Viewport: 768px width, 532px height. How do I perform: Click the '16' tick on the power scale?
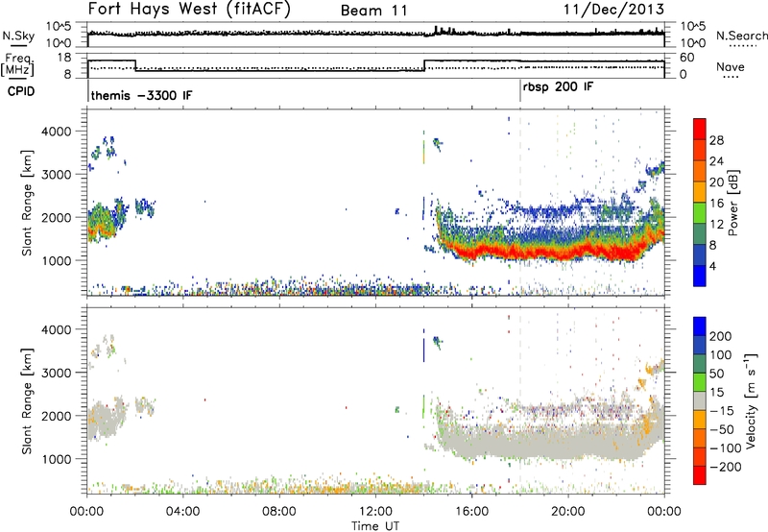[716, 204]
